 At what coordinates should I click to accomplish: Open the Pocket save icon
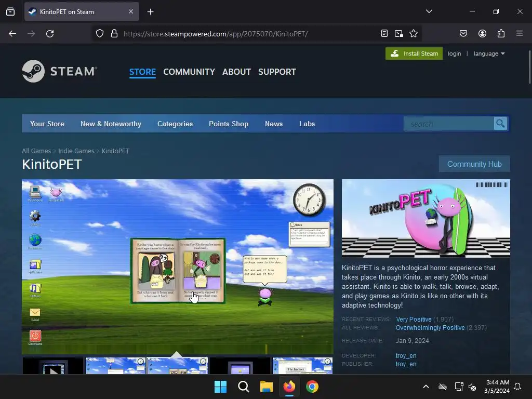pyautogui.click(x=463, y=34)
